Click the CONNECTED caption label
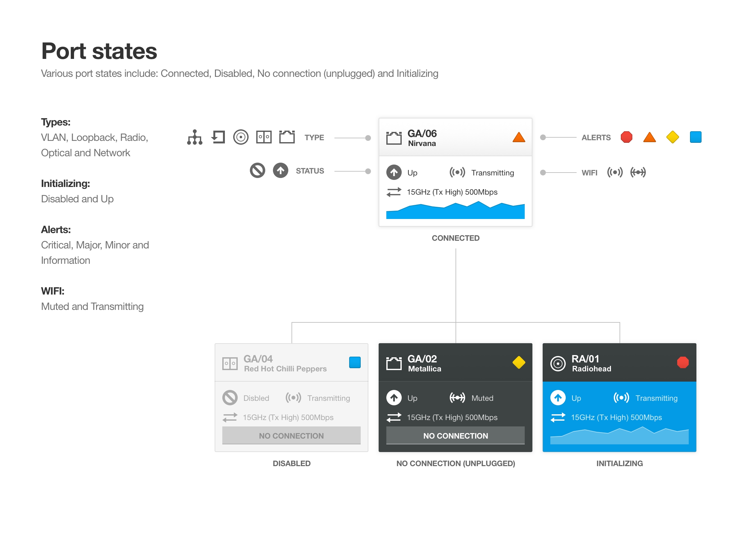Image resolution: width=756 pixels, height=534 pixels. (456, 238)
